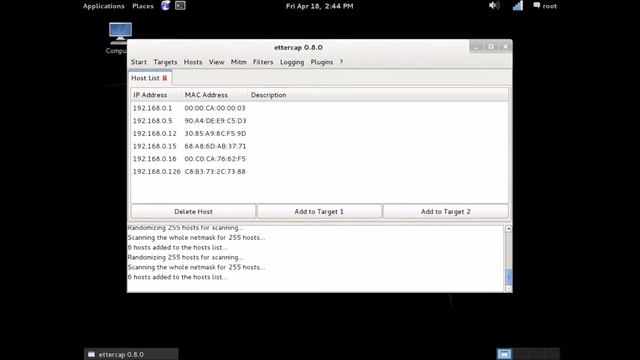This screenshot has height=360, width=640.
Task: Click Add to Target 2 button
Action: (x=446, y=211)
